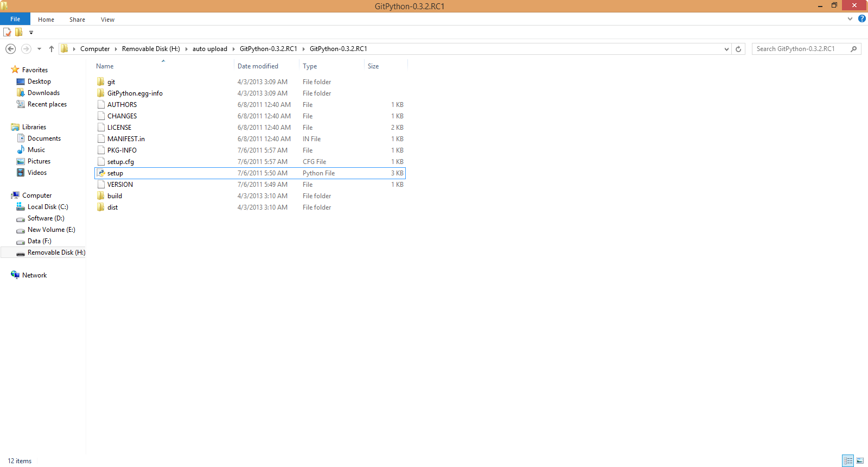Image resolution: width=868 pixels, height=467 pixels.
Task: Click the 3 KB size of setup
Action: point(397,173)
